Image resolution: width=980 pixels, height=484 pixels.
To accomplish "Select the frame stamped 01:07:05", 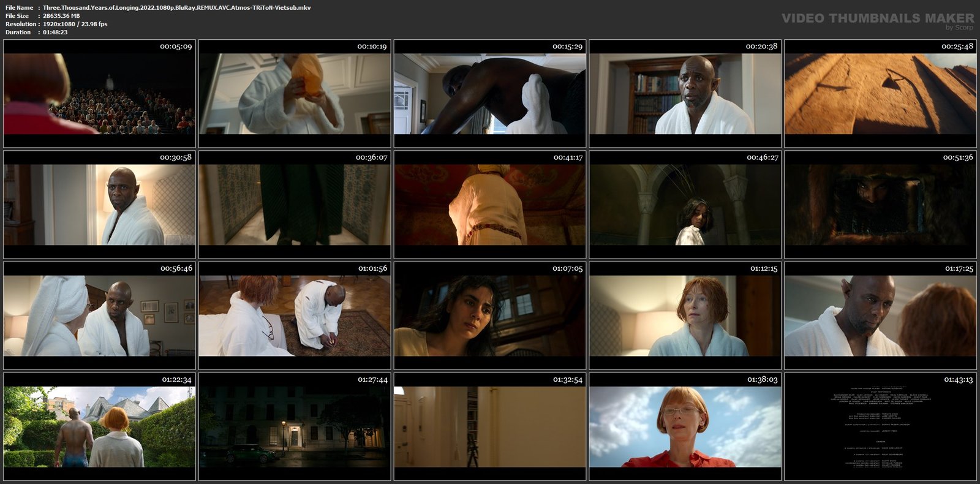I will click(x=490, y=316).
